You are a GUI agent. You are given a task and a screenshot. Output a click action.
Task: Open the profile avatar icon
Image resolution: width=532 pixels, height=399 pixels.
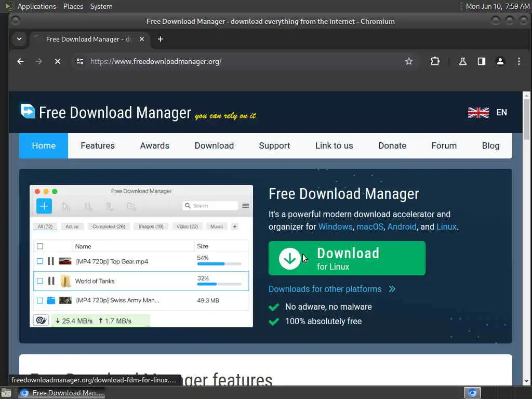[x=500, y=61]
